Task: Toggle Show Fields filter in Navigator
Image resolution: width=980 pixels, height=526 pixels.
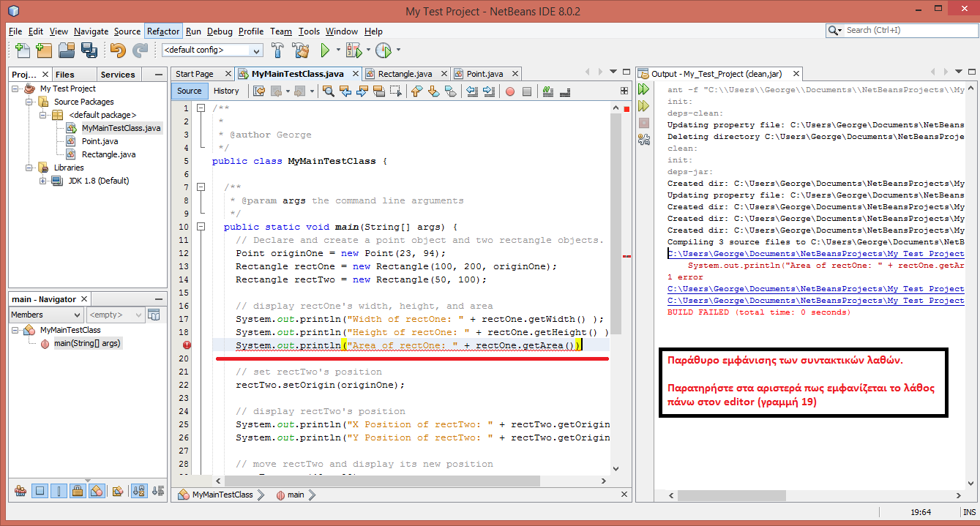Action: click(x=40, y=491)
